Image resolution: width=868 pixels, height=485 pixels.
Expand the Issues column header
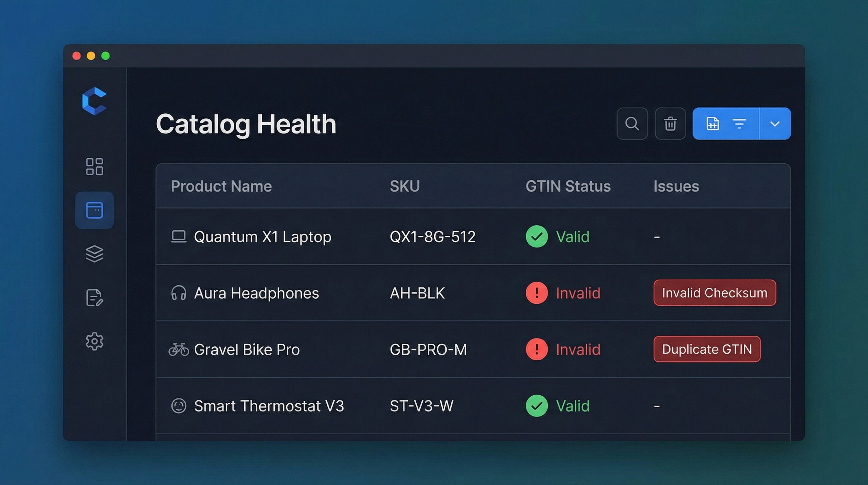[x=676, y=186]
